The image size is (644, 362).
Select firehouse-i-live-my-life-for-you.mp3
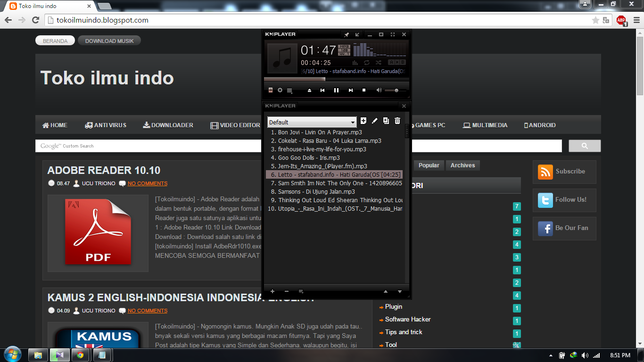coord(334,149)
